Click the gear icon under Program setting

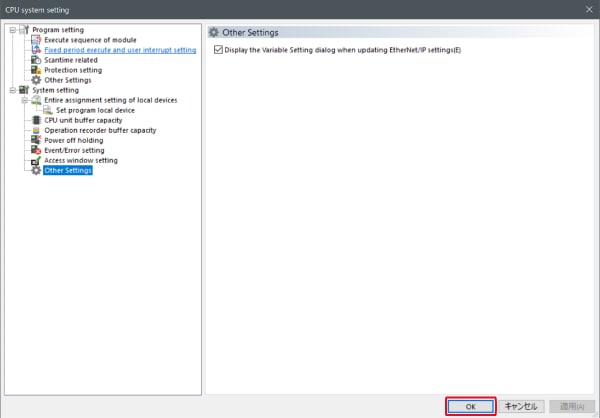click(36, 80)
